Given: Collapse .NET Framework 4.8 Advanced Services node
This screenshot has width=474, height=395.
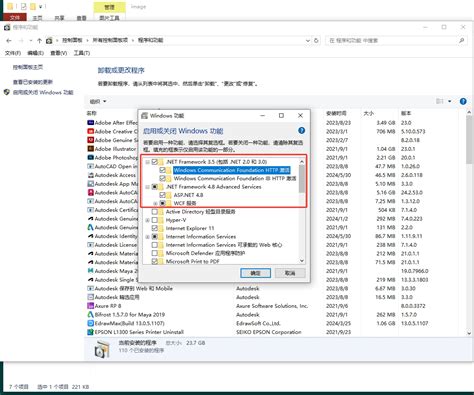Looking at the screenshot, I should [x=147, y=187].
